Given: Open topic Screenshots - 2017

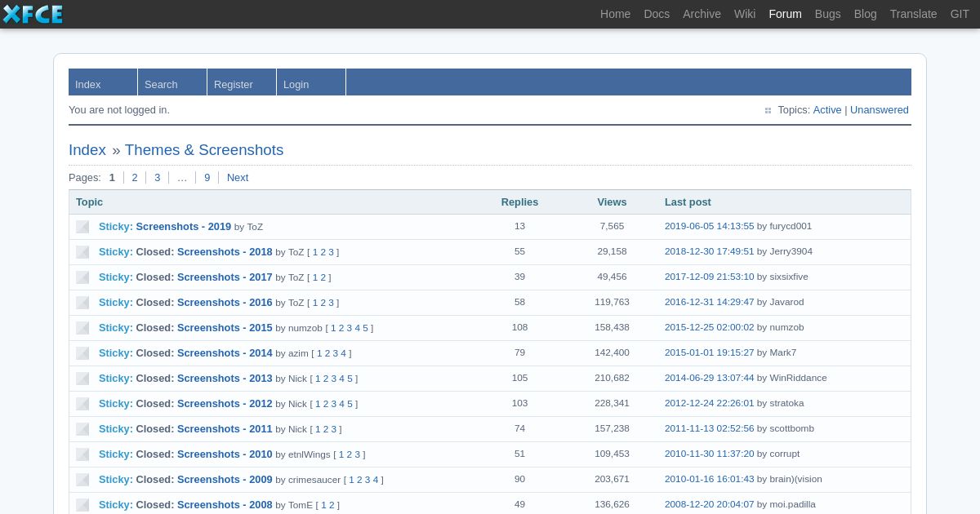Looking at the screenshot, I should (225, 277).
